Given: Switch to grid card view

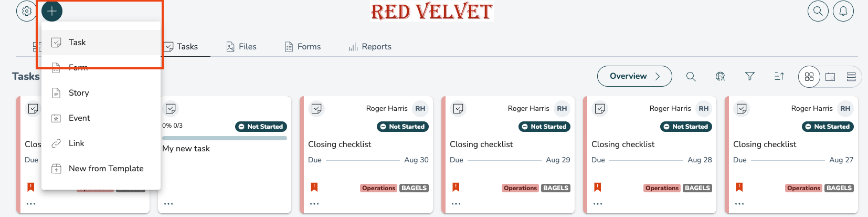Looking at the screenshot, I should tap(809, 77).
